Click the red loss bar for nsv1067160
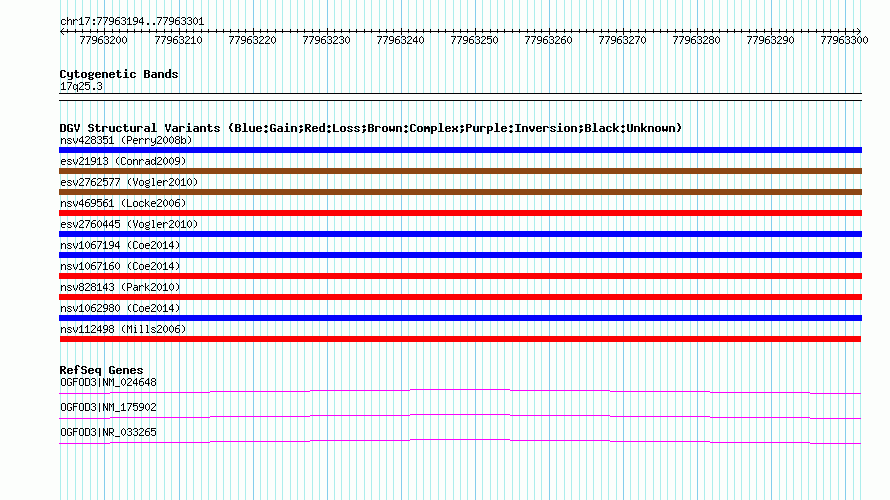 (460, 276)
